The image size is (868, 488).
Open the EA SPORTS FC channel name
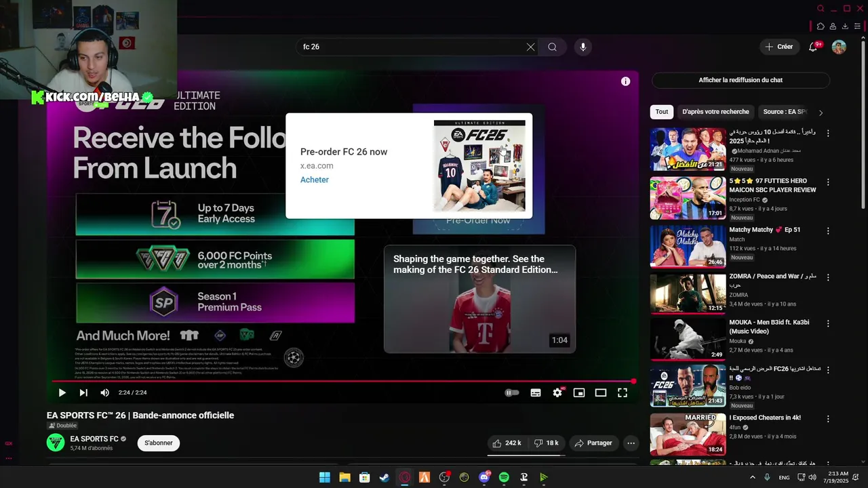[x=94, y=439]
